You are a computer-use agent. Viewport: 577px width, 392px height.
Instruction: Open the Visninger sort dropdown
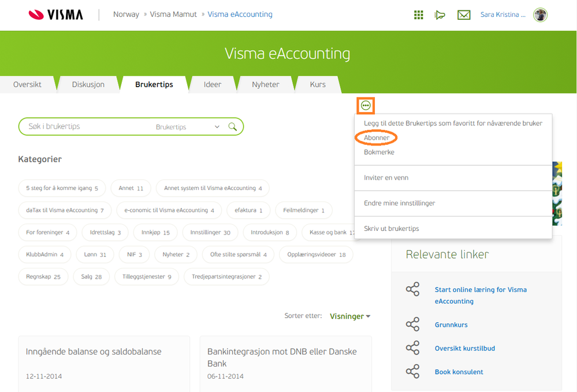[x=349, y=316]
